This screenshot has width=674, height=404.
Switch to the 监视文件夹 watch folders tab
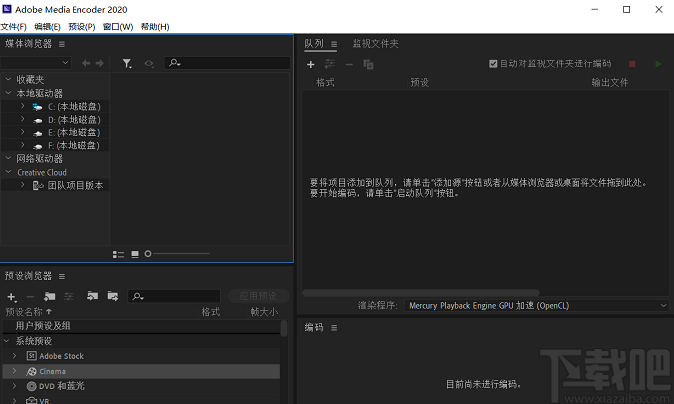pyautogui.click(x=376, y=44)
